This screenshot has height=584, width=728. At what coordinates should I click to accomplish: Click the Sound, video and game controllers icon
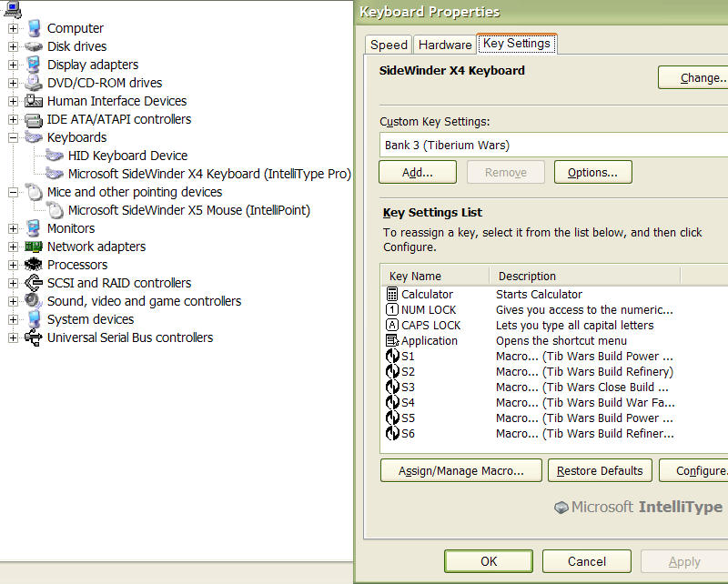pos(34,300)
